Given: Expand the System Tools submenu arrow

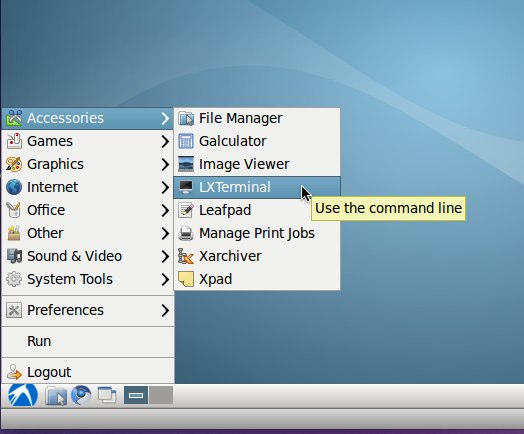Looking at the screenshot, I should click(x=165, y=280).
